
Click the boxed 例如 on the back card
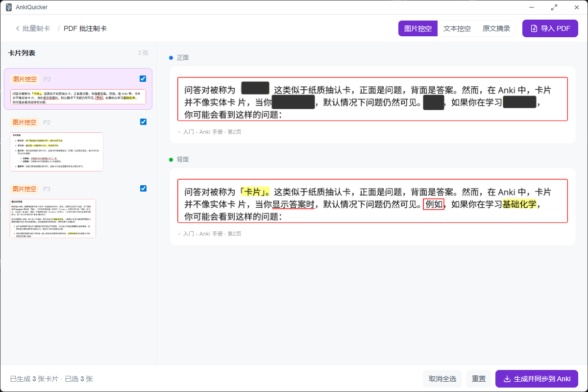pyautogui.click(x=434, y=204)
